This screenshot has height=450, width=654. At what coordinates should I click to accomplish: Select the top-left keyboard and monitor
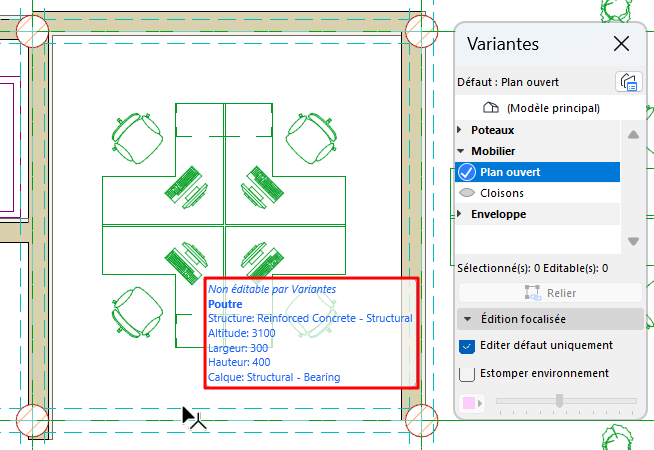coord(186,187)
